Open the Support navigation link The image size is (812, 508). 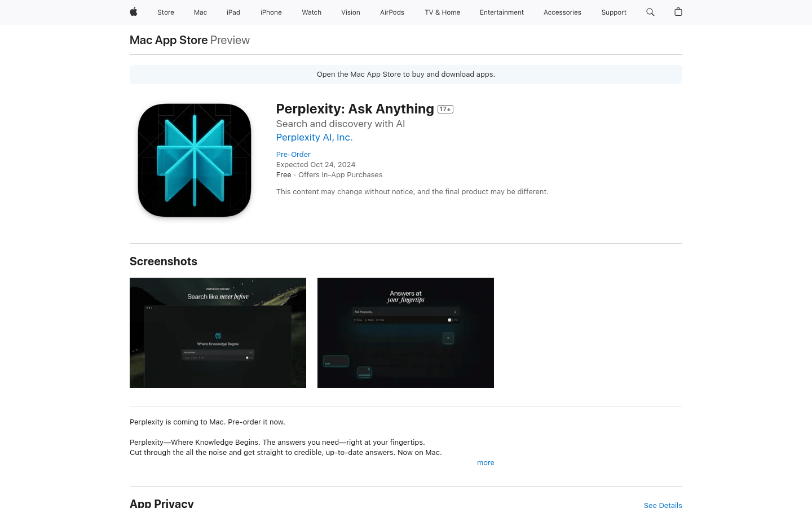pyautogui.click(x=614, y=12)
